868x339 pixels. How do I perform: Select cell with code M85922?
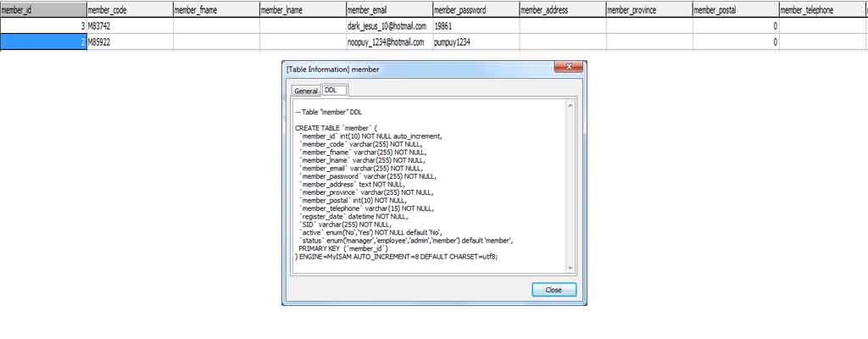[x=130, y=42]
